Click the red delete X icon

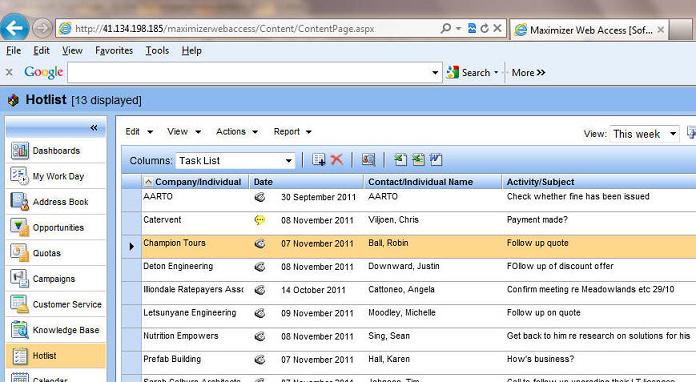tap(337, 160)
